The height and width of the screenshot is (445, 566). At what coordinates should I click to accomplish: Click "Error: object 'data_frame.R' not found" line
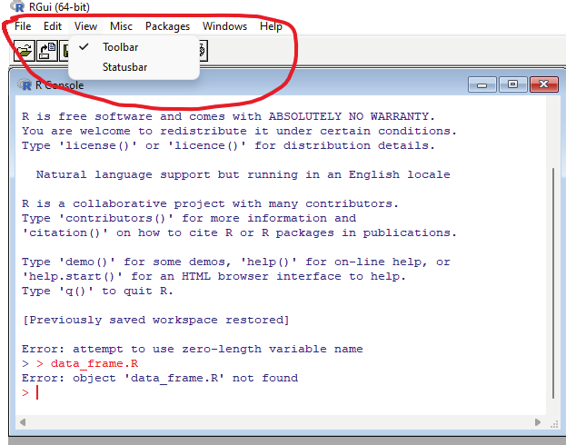[x=160, y=378]
